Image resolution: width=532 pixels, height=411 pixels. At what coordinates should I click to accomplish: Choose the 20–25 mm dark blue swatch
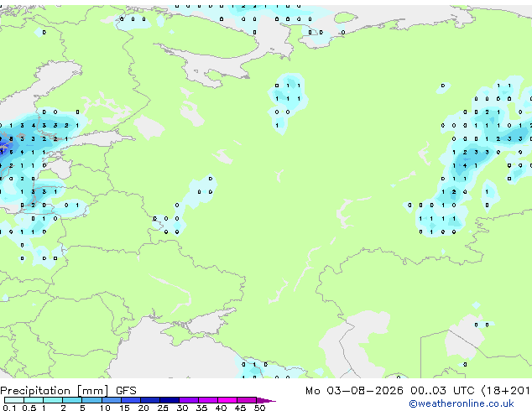[x=149, y=400]
